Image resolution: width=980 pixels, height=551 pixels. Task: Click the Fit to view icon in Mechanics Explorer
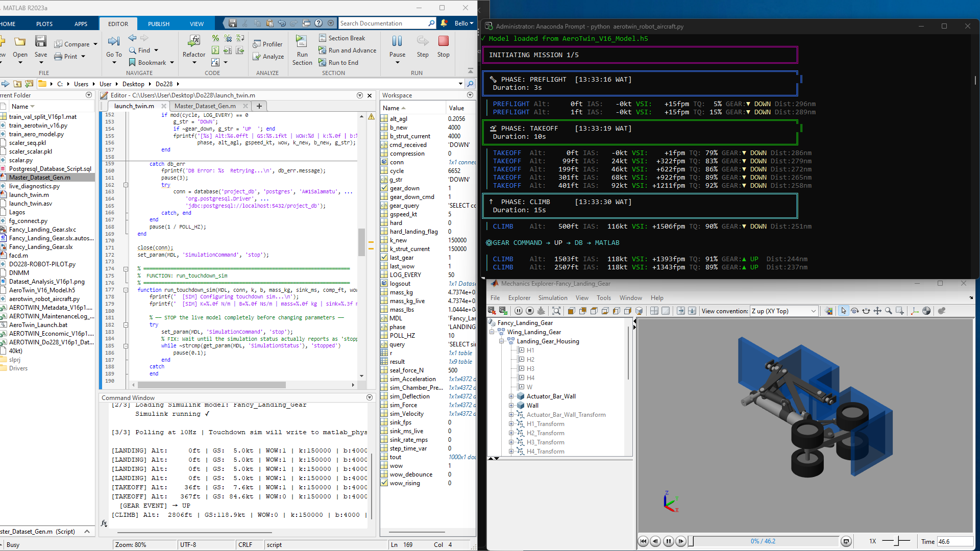point(556,311)
